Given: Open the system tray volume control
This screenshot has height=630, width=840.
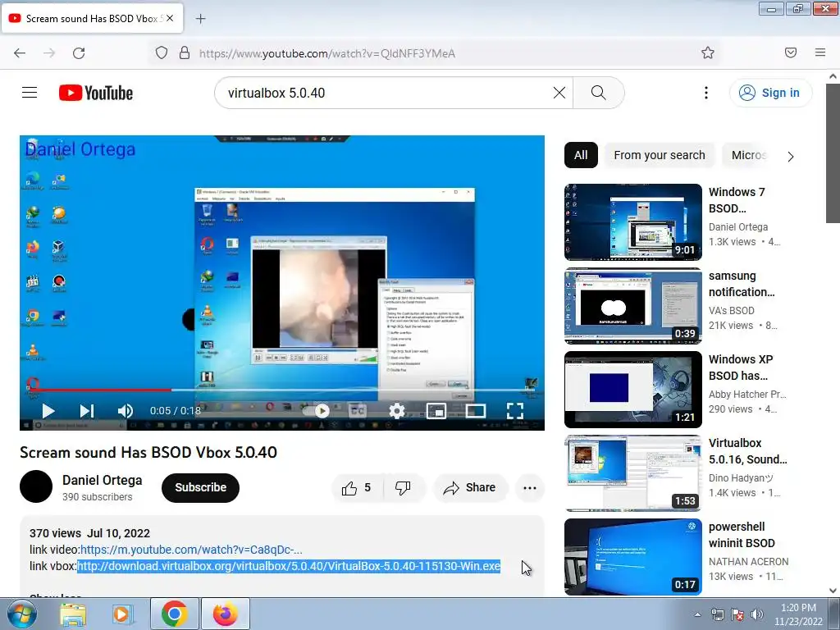Looking at the screenshot, I should [757, 614].
